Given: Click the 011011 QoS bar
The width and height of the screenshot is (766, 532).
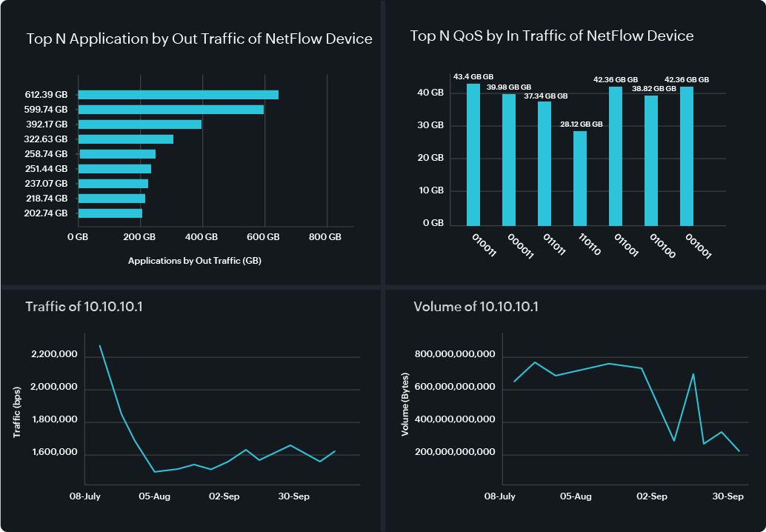Looking at the screenshot, I should [544, 163].
